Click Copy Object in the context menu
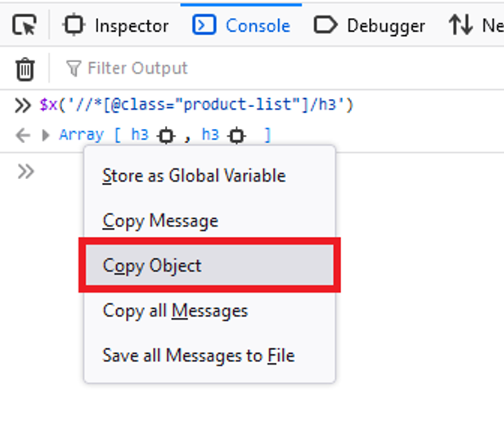This screenshot has width=504, height=448. (152, 266)
